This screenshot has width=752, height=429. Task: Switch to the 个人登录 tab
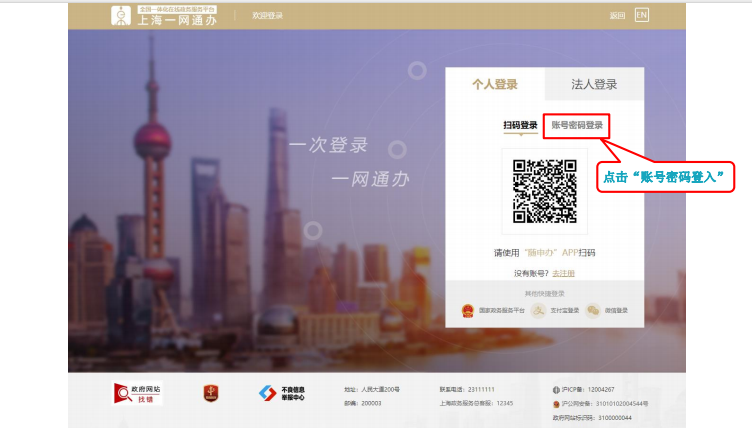pyautogui.click(x=495, y=85)
